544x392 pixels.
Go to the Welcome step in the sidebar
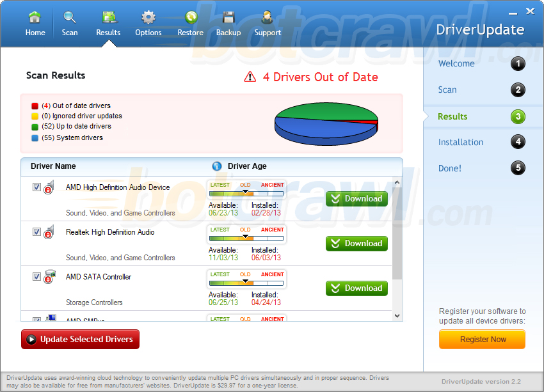456,63
